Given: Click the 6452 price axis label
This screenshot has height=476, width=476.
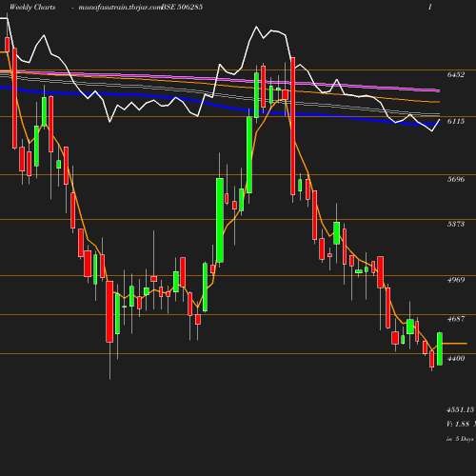Looking at the screenshot, I should [456, 74].
